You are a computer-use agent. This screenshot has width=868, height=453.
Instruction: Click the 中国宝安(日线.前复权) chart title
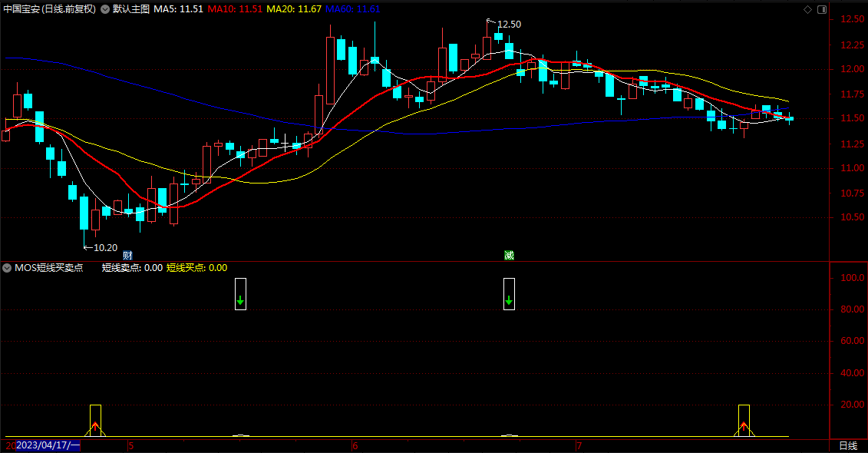point(50,9)
